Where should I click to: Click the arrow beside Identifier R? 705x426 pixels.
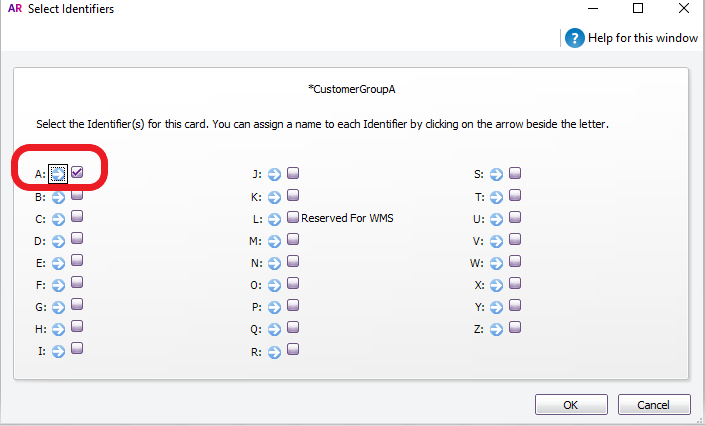(274, 352)
